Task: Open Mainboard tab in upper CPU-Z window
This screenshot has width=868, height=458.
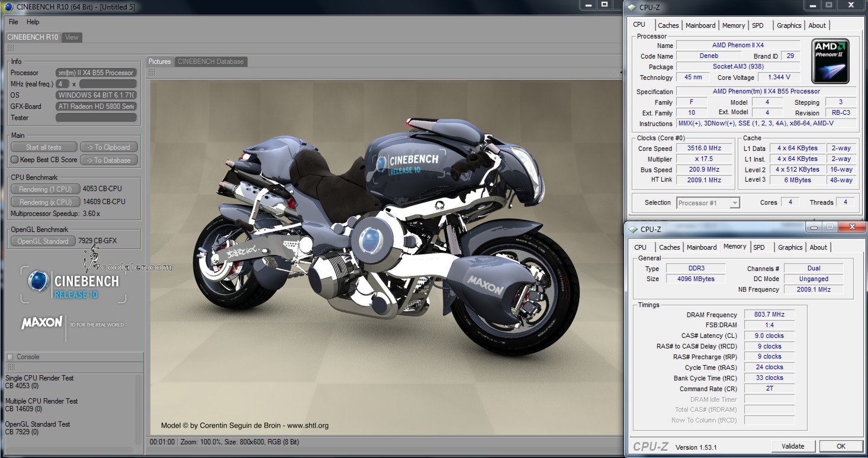Action: coord(700,25)
